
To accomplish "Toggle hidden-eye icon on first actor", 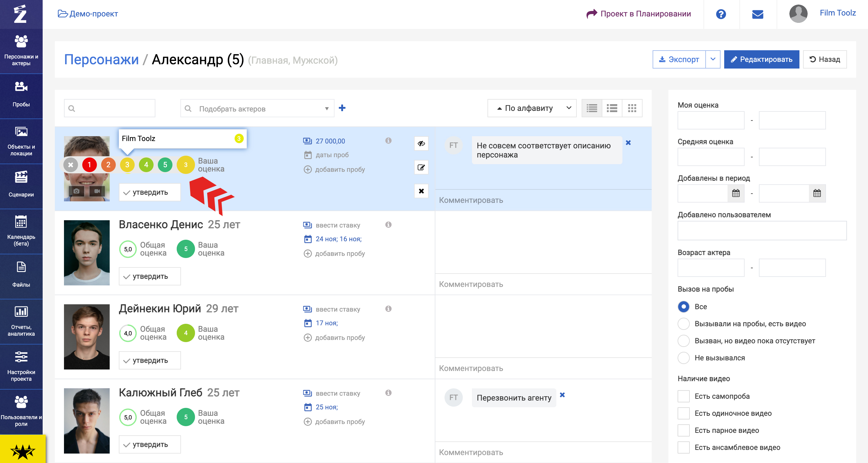I will coord(421,143).
